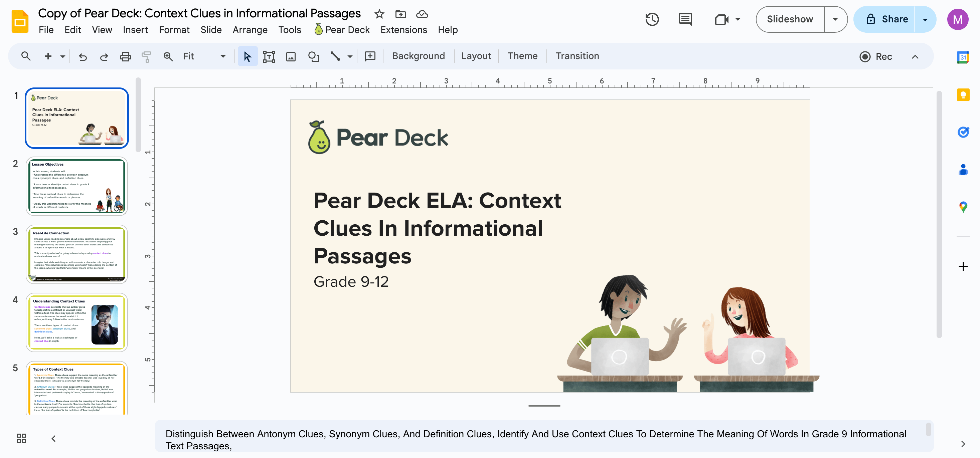
Task: Search the menus magnifier icon
Action: 26,56
